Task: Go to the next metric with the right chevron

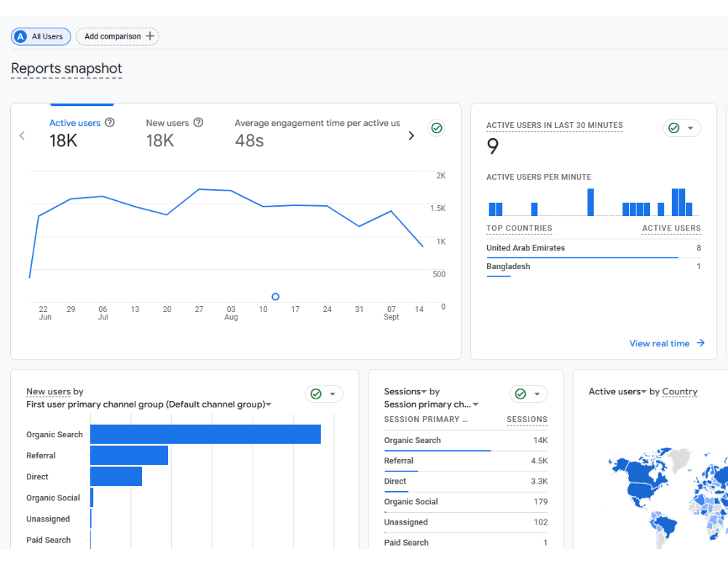Action: pyautogui.click(x=411, y=135)
